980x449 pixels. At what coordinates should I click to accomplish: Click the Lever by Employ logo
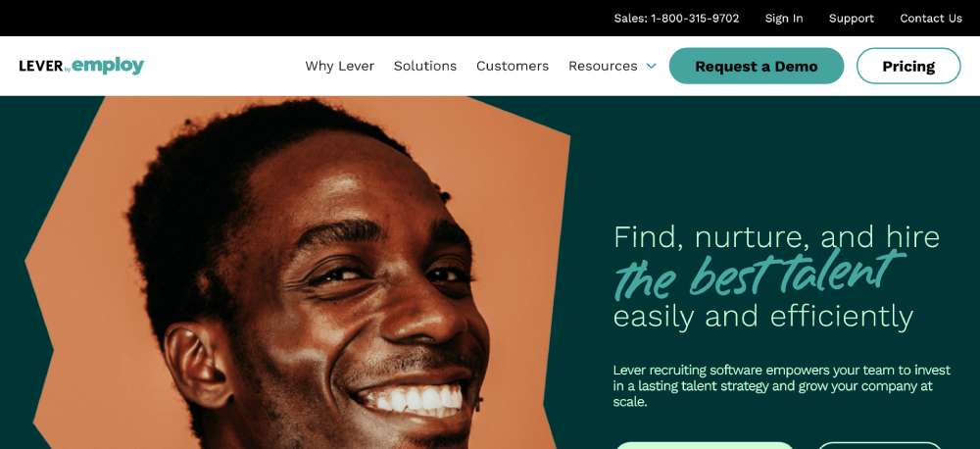(81, 66)
